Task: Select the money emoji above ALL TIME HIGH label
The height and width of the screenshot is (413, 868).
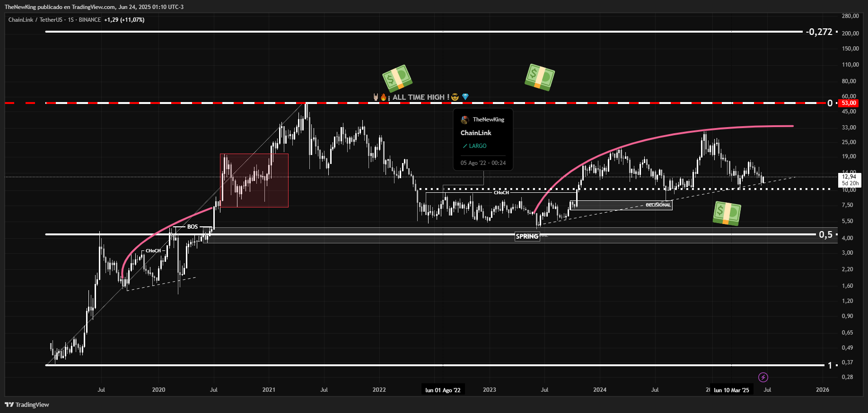Action: tap(397, 78)
